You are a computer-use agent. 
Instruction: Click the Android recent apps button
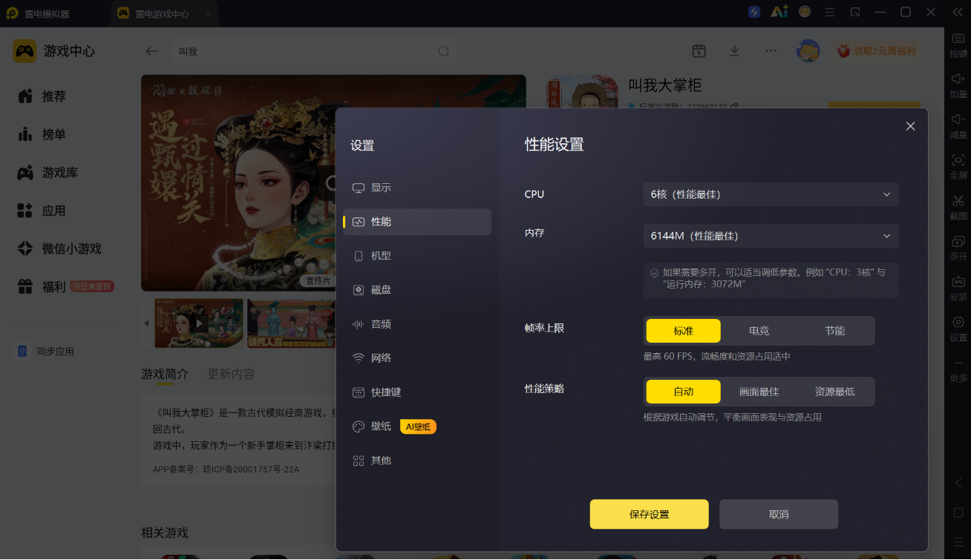point(958,541)
